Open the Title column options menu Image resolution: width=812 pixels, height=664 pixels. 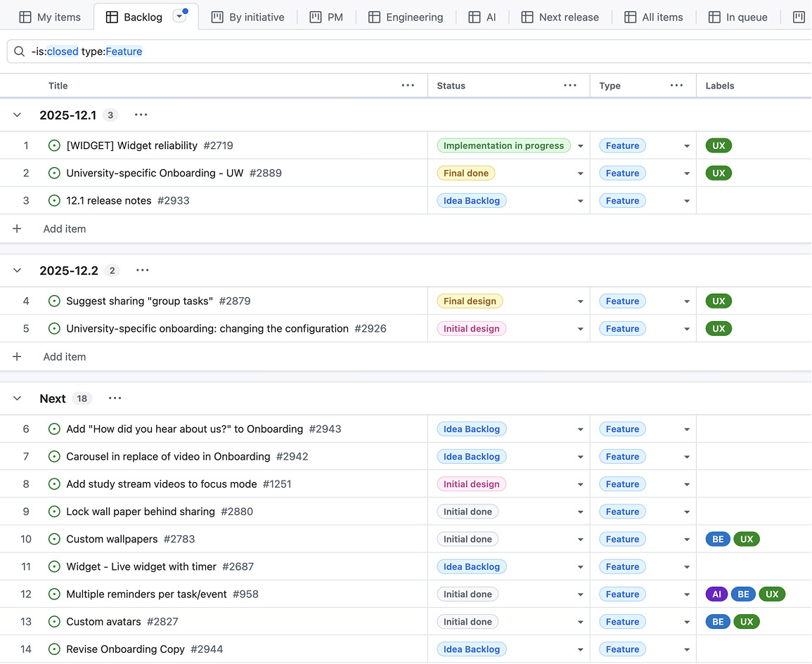408,86
